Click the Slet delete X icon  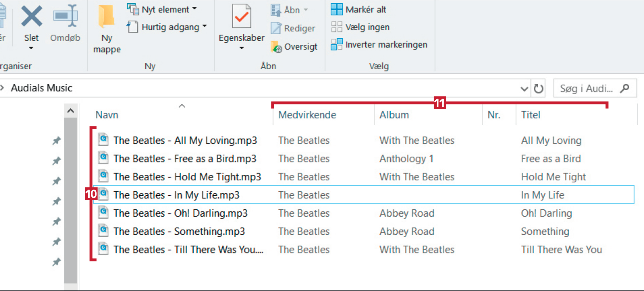(31, 17)
